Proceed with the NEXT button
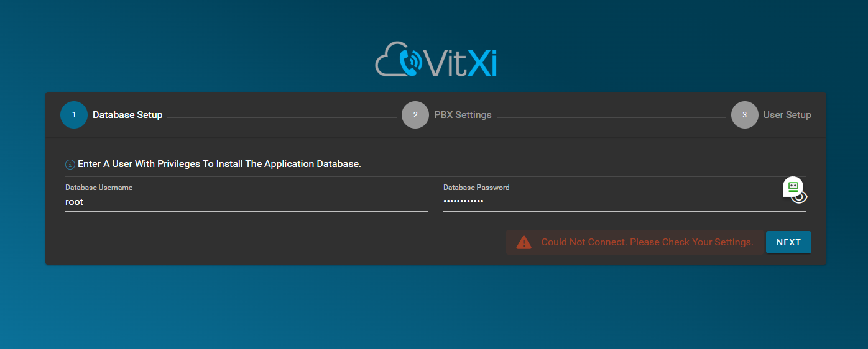This screenshot has width=868, height=349. 788,242
